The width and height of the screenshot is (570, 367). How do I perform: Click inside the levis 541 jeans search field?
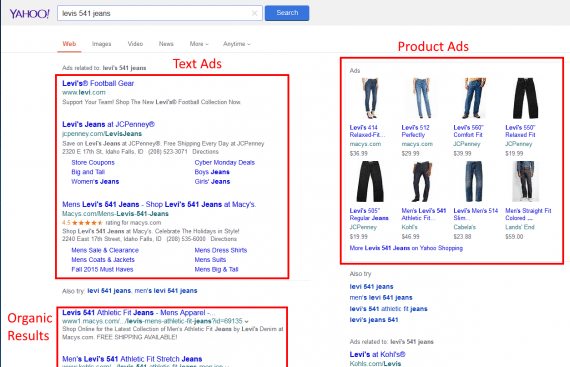[x=154, y=13]
